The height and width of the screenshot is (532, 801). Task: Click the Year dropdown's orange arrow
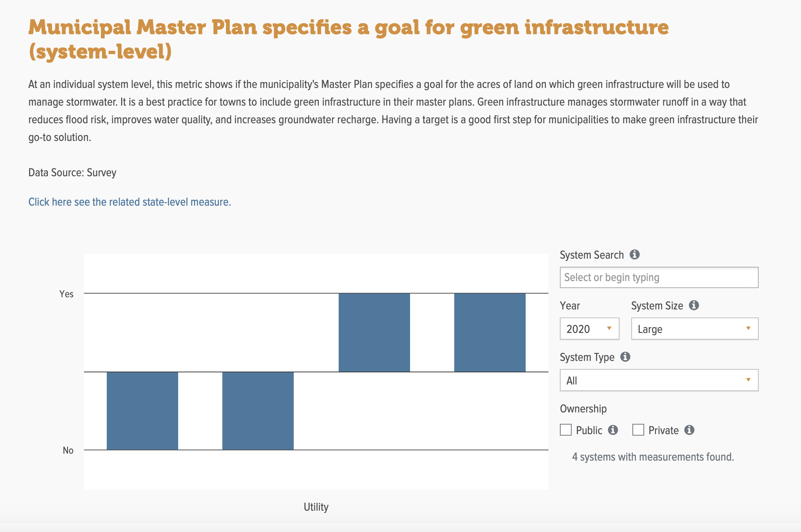click(609, 328)
